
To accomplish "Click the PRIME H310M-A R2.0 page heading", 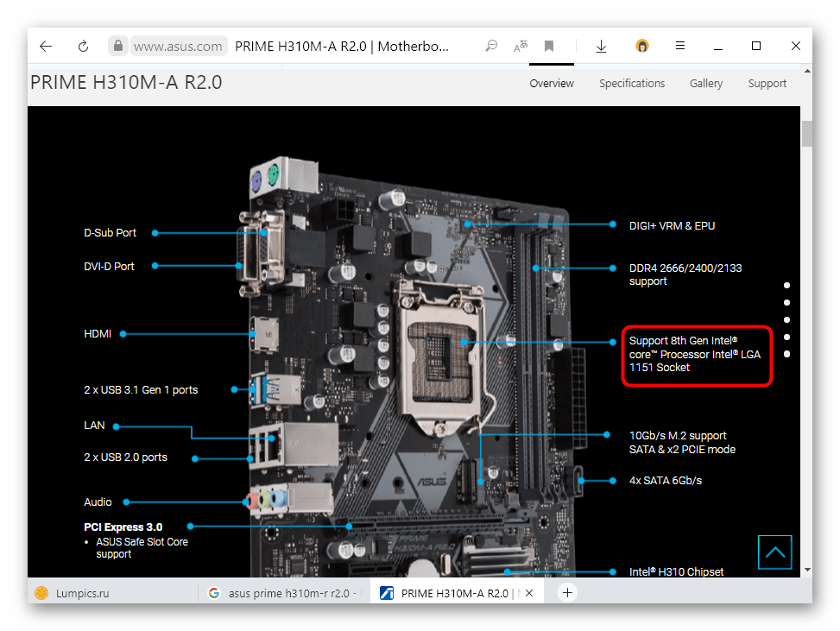I will pyautogui.click(x=126, y=83).
